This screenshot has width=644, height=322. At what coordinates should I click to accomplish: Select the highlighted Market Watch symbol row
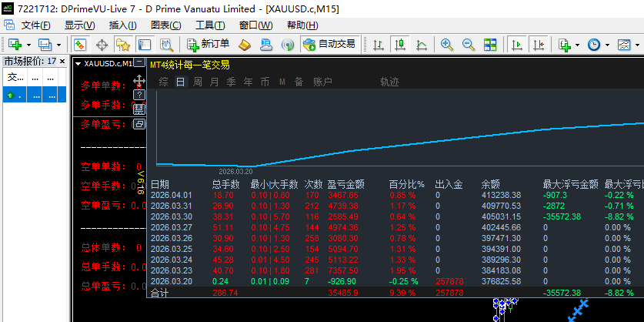tap(35, 95)
